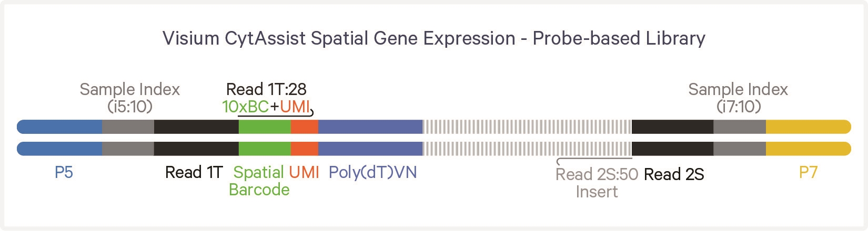The height and width of the screenshot is (231, 868).
Task: Select the green barcode segment on the top strand
Action: click(x=265, y=127)
